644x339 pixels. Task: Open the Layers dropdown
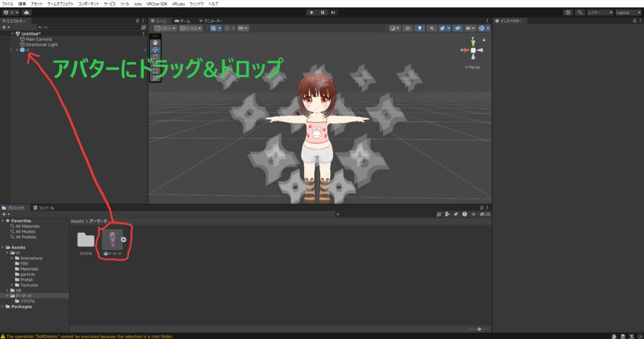coord(600,13)
